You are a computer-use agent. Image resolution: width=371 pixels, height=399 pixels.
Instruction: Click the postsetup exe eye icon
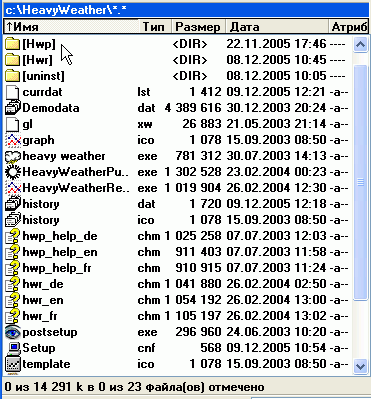pos(13,332)
